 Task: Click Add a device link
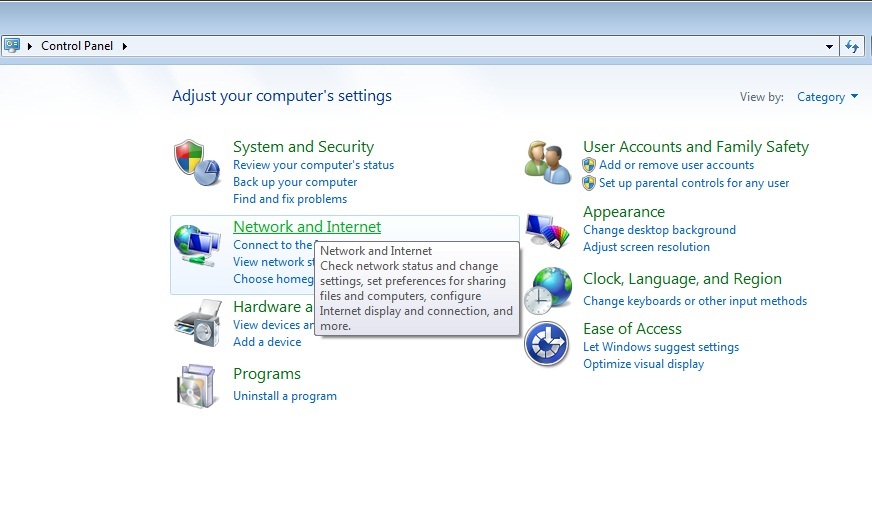click(267, 342)
